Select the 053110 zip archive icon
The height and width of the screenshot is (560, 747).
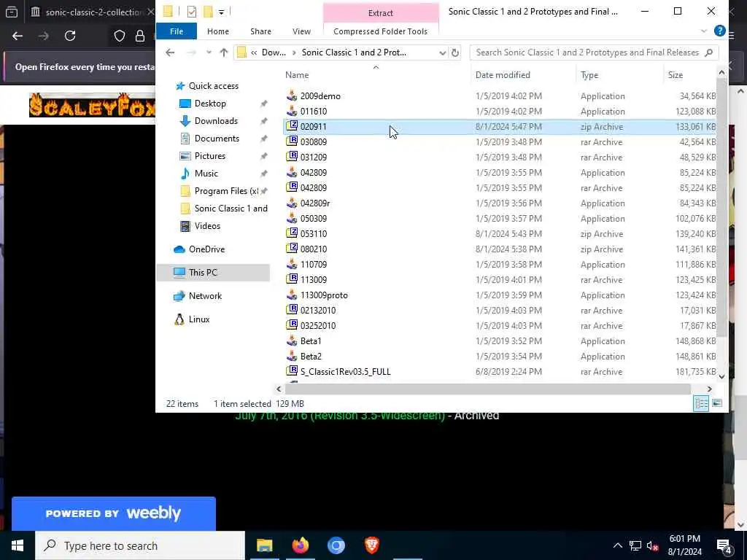point(292,233)
